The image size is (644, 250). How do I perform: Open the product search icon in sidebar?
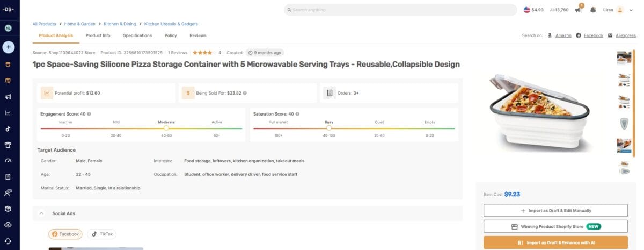(8, 81)
